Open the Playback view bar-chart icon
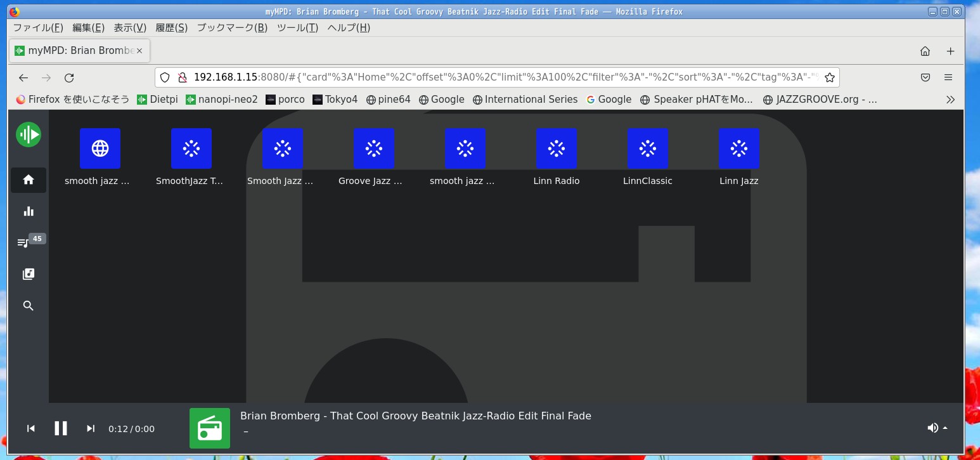The height and width of the screenshot is (460, 980). point(29,211)
